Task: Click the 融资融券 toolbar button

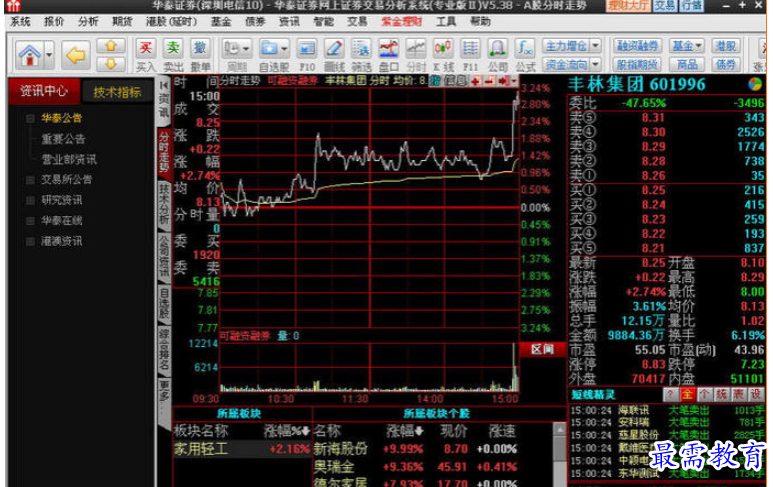Action: [x=637, y=46]
